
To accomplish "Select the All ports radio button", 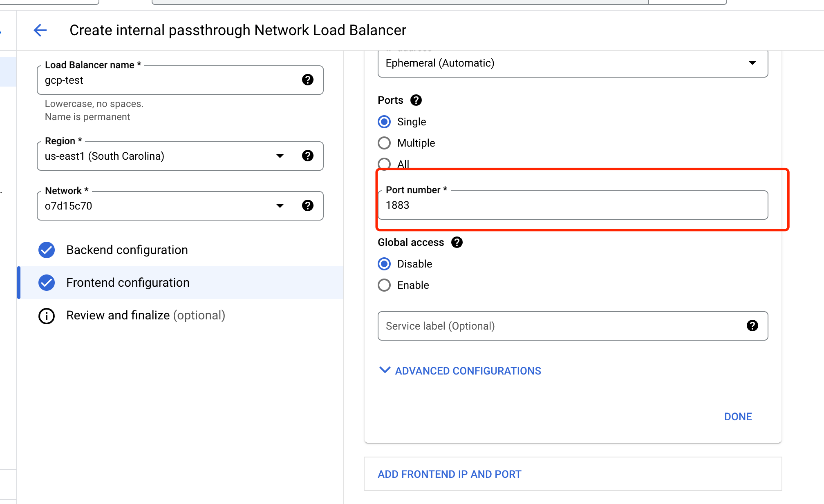I will click(384, 164).
